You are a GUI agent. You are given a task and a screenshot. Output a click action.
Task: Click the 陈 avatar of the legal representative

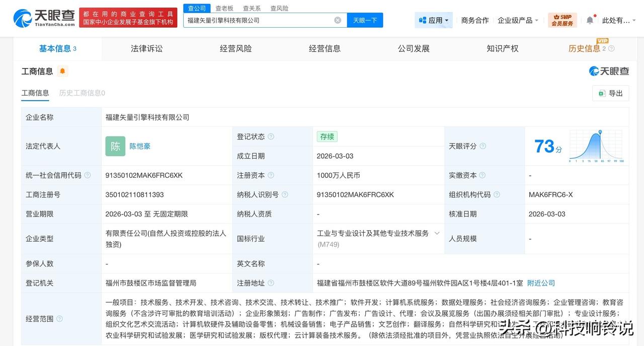coord(115,146)
